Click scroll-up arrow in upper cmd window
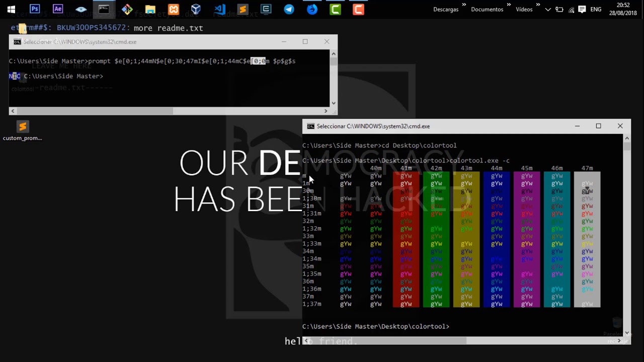The width and height of the screenshot is (644, 362). [333, 54]
